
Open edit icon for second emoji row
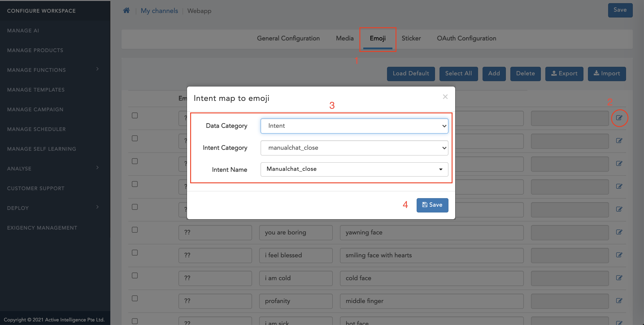[619, 141]
